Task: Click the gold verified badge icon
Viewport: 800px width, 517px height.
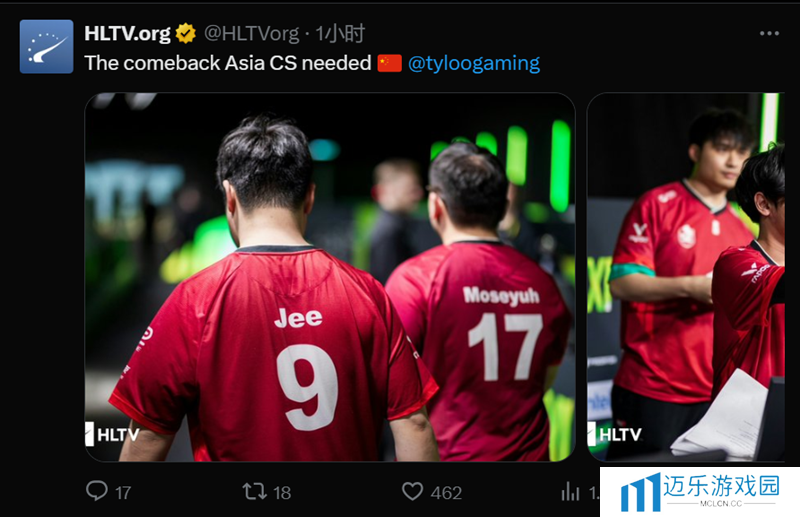Action: click(186, 34)
